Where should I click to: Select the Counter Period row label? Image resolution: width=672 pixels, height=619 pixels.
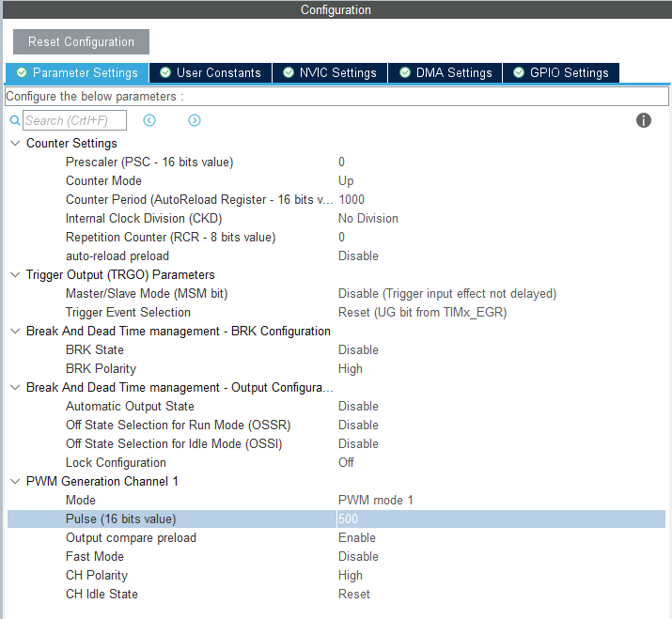[199, 200]
